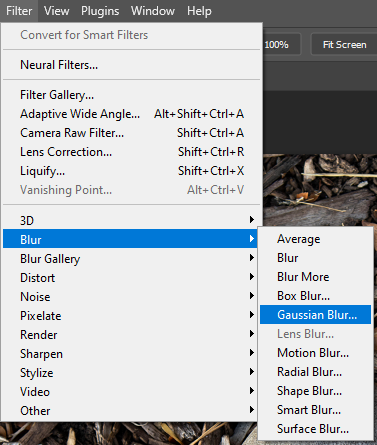
Task: Expand the Blur Gallery submenu
Action: pos(130,259)
